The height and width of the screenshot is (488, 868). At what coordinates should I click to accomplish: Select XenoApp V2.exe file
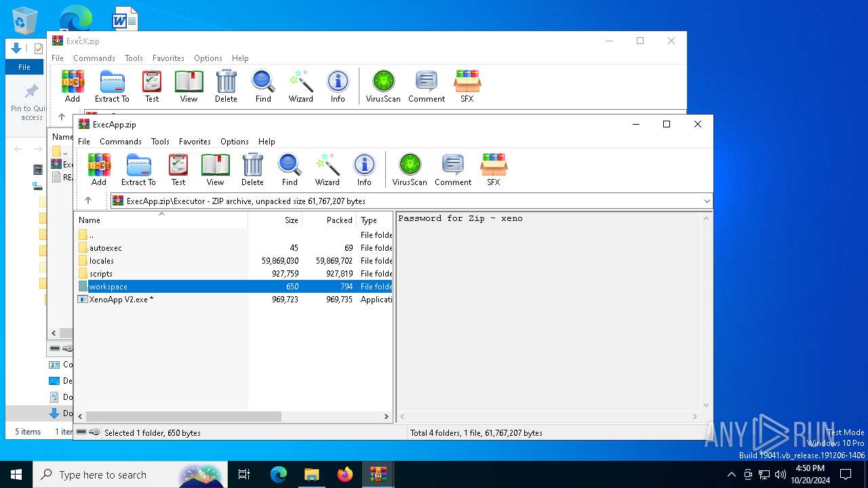pyautogui.click(x=233, y=300)
